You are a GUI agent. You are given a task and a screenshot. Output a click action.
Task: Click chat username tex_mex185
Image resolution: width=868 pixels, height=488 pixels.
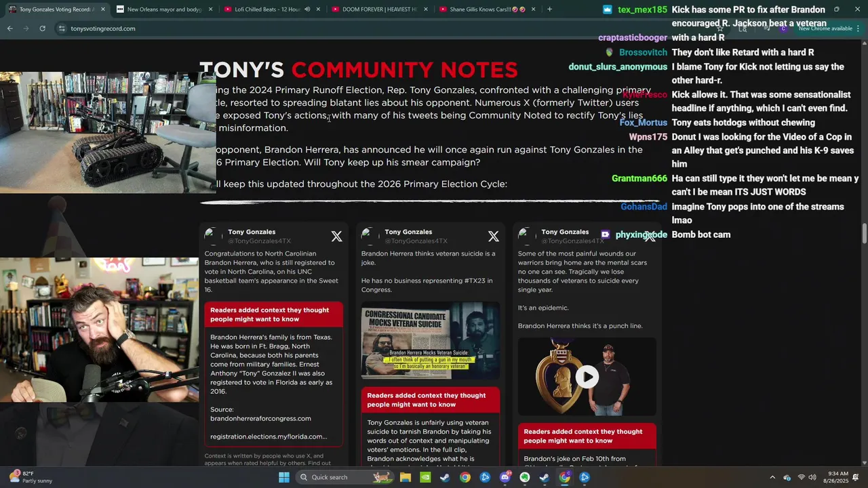pyautogui.click(x=642, y=10)
